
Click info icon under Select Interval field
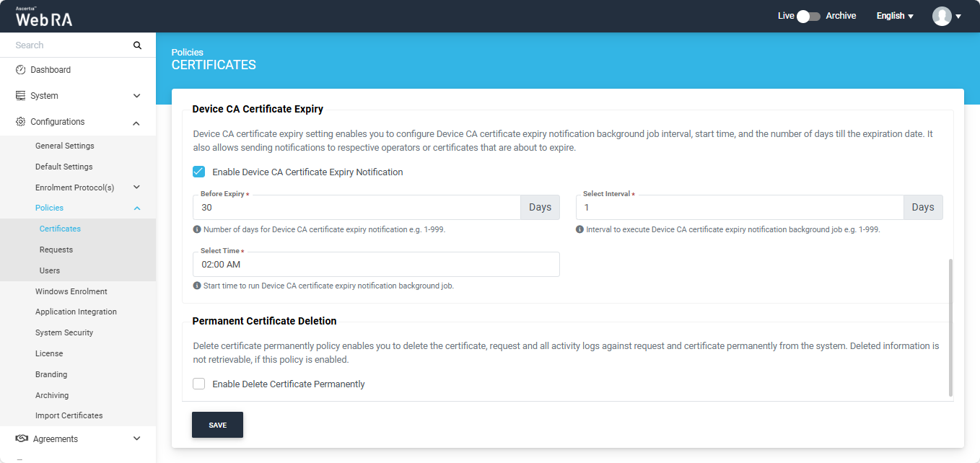tap(580, 229)
